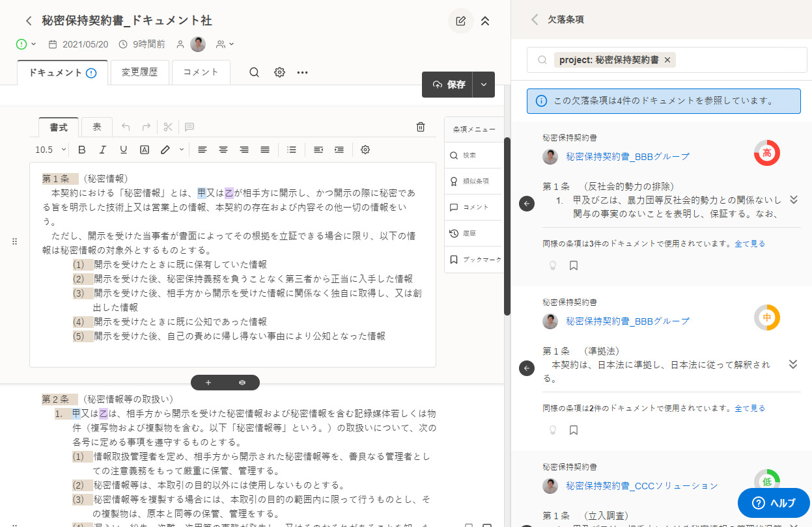The image size is (812, 527).
Task: Open the 保存 button dropdown arrow
Action: tap(484, 84)
